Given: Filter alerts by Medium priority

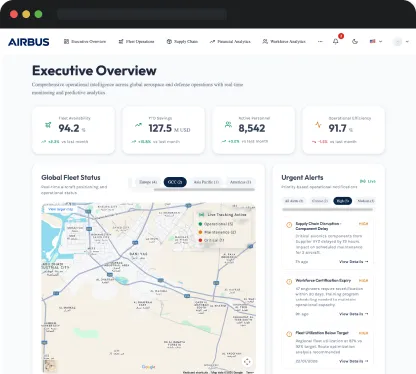Looking at the screenshot, I should point(365,201).
